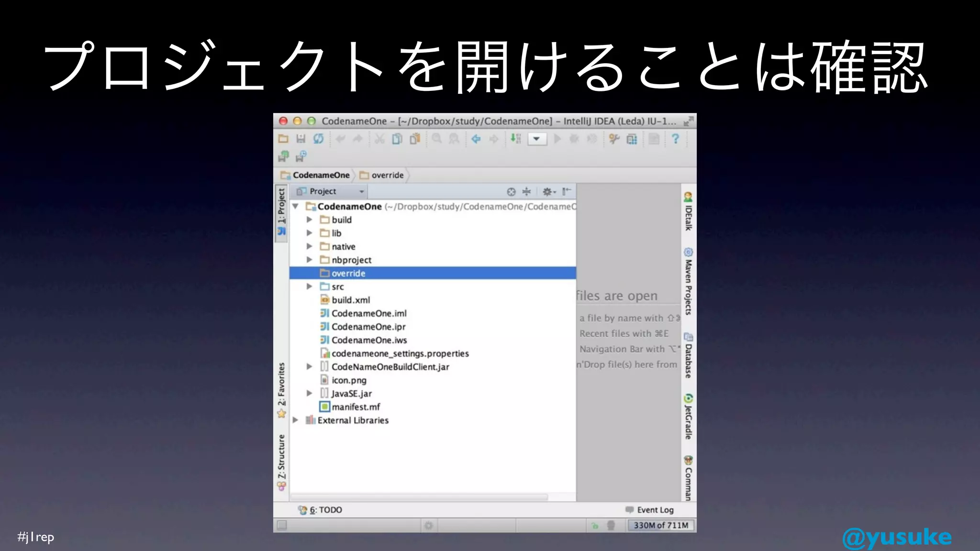Open the Project panel gear settings menu

pos(549,192)
